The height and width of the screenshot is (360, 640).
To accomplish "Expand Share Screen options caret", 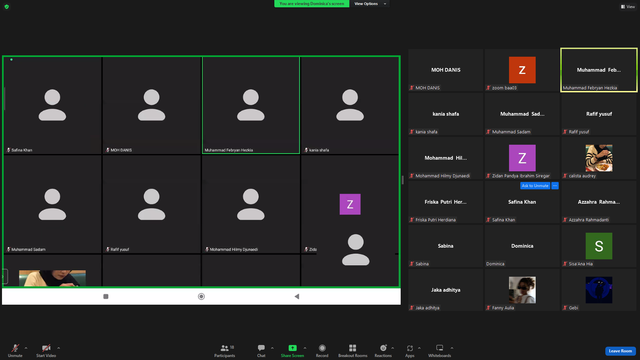I will point(304,348).
